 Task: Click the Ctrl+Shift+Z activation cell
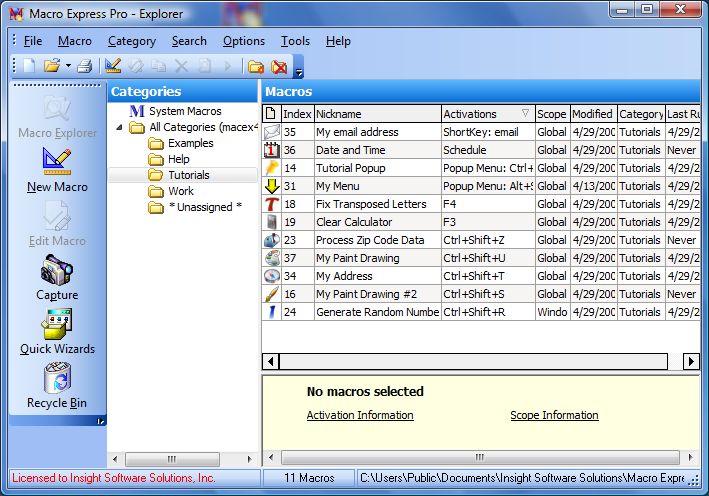(x=488, y=240)
